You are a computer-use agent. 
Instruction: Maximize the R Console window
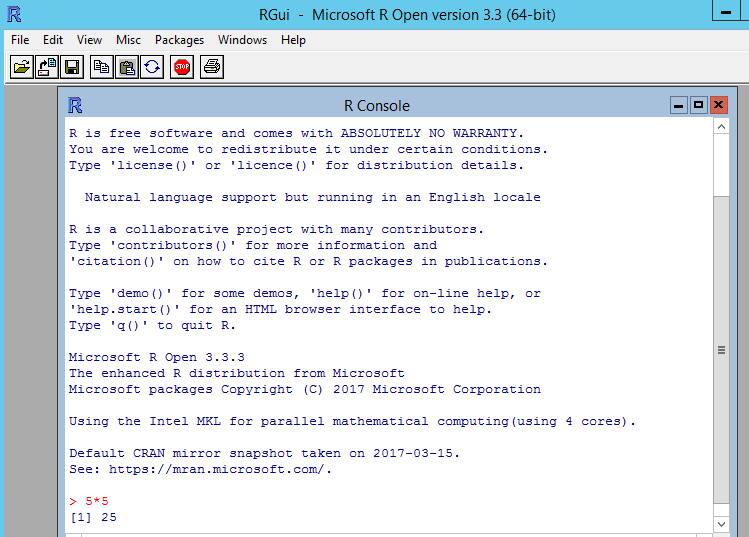pyautogui.click(x=698, y=105)
